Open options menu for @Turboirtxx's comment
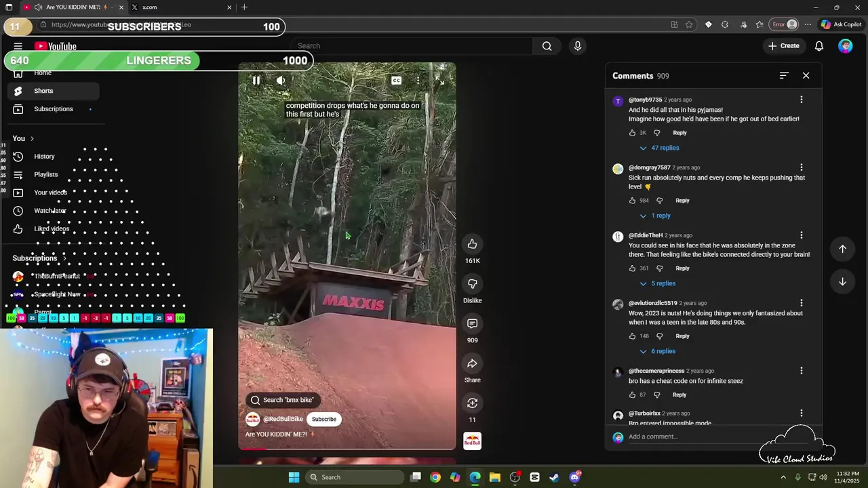 tap(801, 413)
